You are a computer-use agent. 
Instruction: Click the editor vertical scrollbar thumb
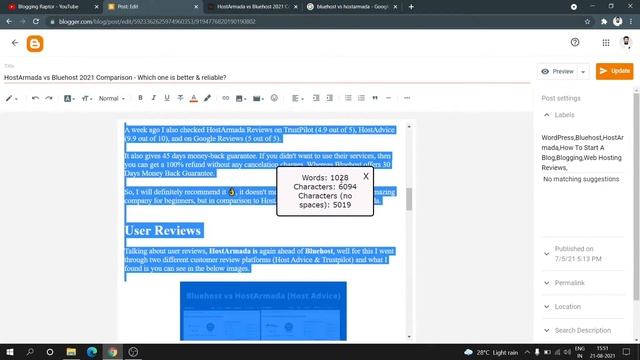409,199
